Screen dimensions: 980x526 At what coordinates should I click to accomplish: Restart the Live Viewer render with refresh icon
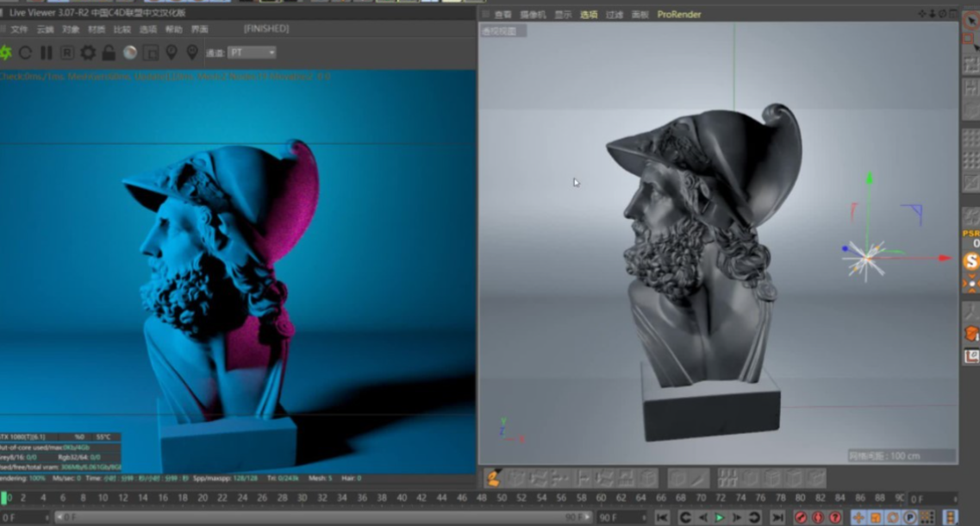click(26, 53)
